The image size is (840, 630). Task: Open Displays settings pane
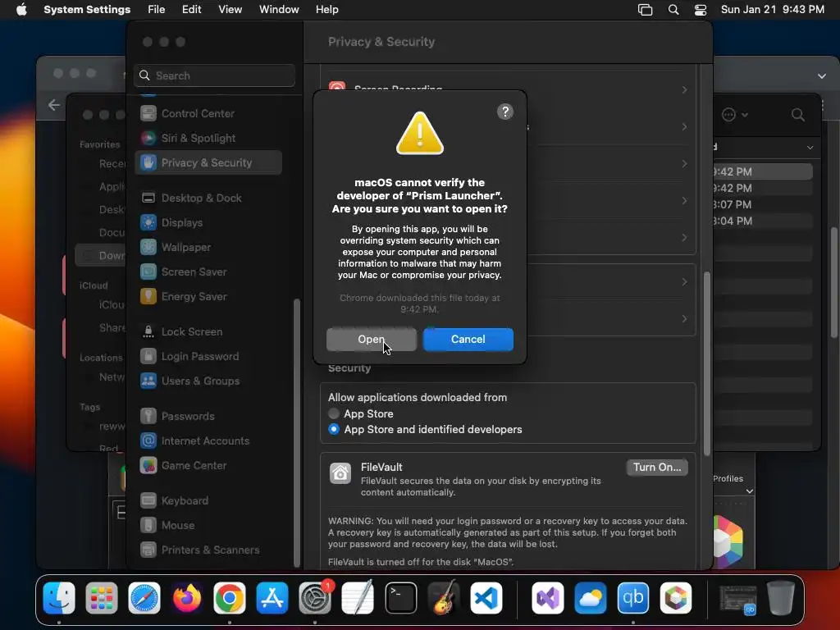[x=208, y=223]
